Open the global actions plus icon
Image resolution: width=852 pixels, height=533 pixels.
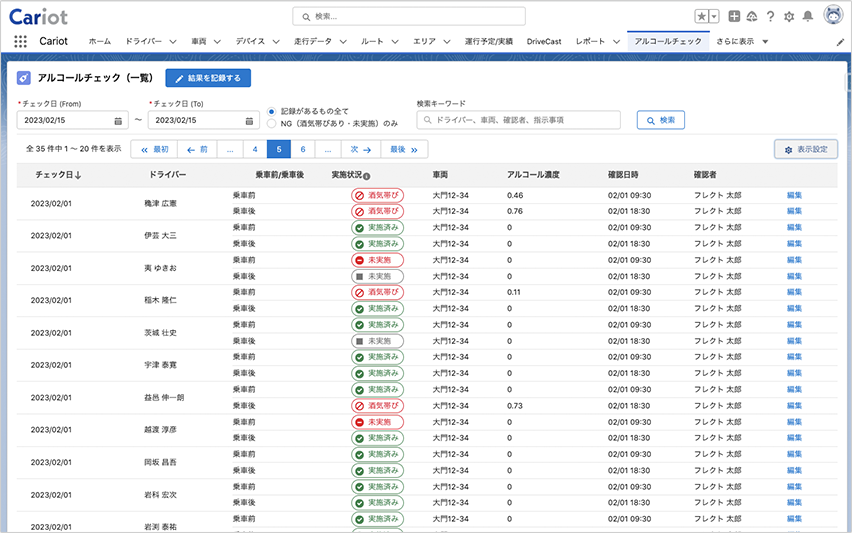point(734,16)
